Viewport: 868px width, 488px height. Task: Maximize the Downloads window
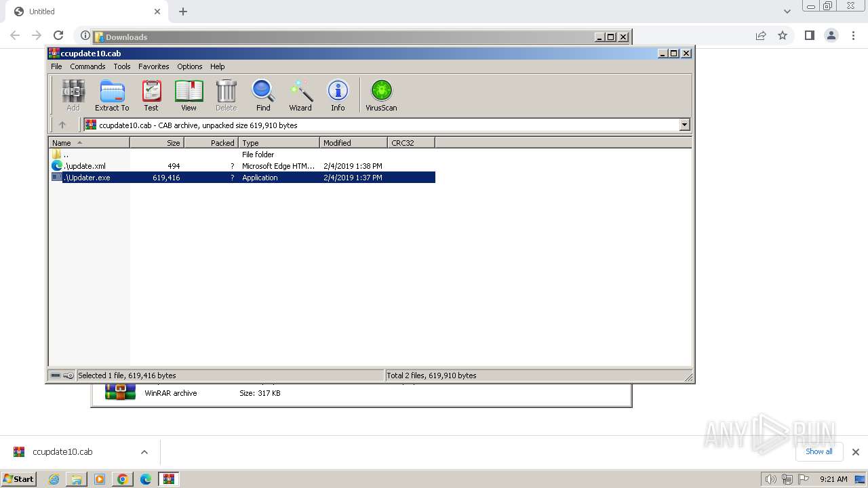[x=611, y=37]
